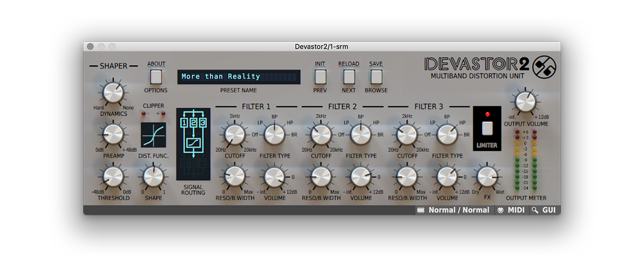The width and height of the screenshot is (644, 261).
Task: Open the distortion function curve display
Action: point(153,135)
